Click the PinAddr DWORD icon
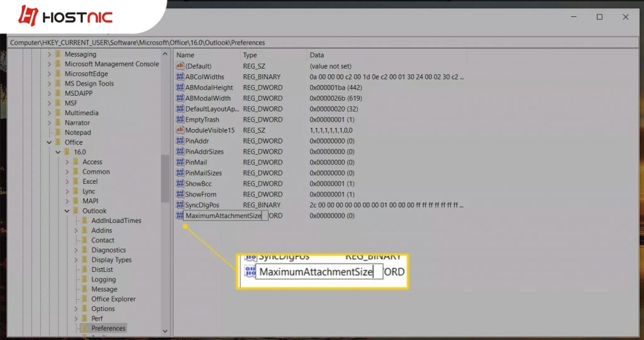This screenshot has height=340, width=644. tap(179, 140)
